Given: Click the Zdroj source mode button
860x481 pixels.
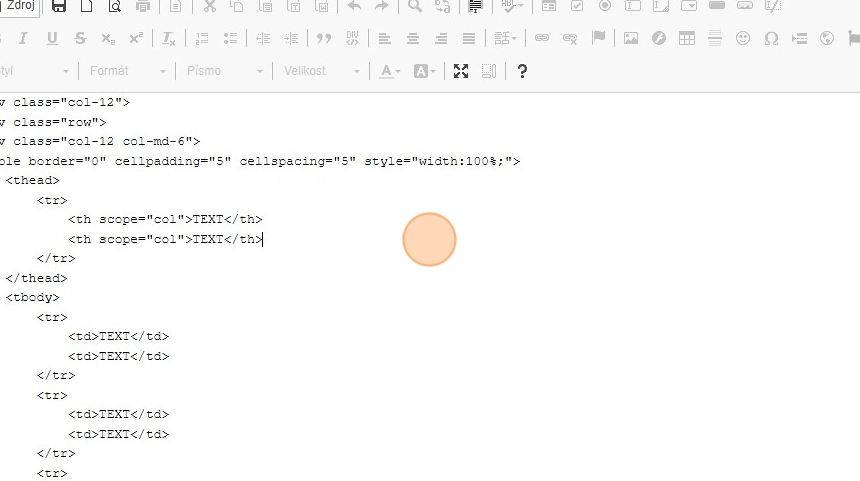Looking at the screenshot, I should [20, 5].
